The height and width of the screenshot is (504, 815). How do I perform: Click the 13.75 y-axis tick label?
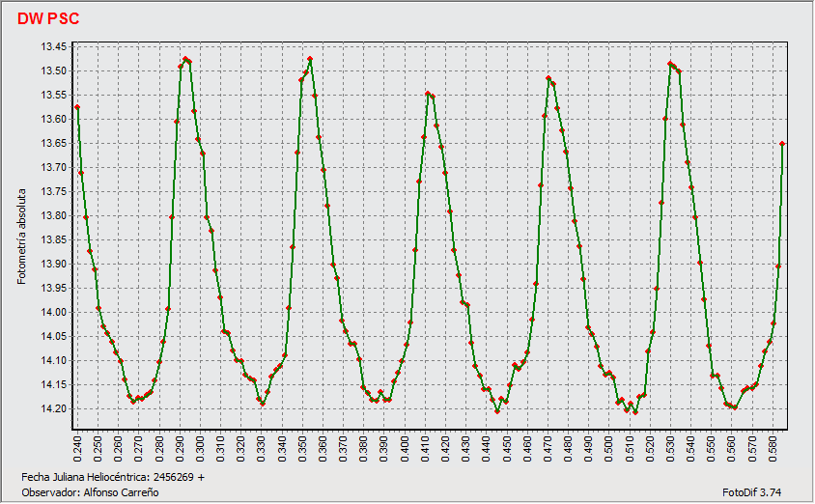tap(53, 191)
